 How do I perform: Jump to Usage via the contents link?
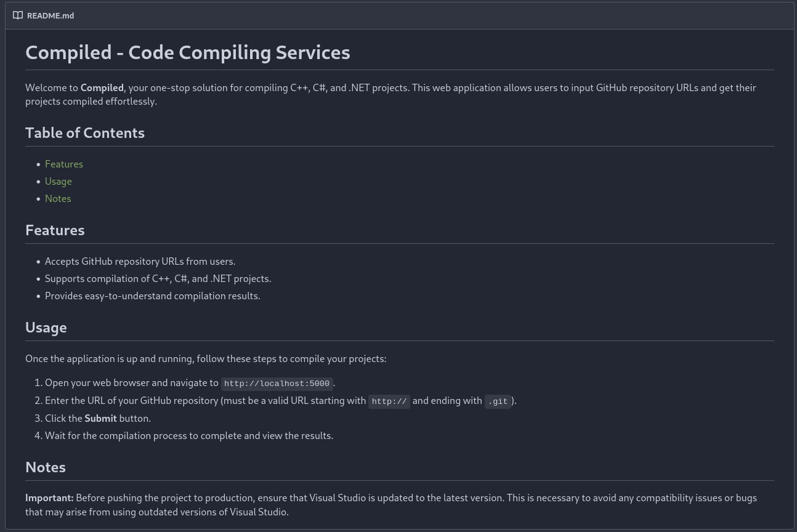(59, 181)
